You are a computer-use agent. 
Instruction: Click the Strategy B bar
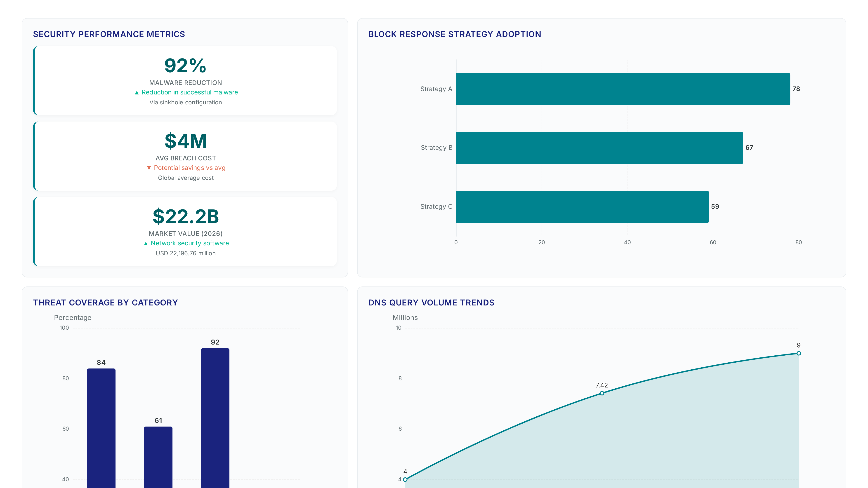(599, 148)
